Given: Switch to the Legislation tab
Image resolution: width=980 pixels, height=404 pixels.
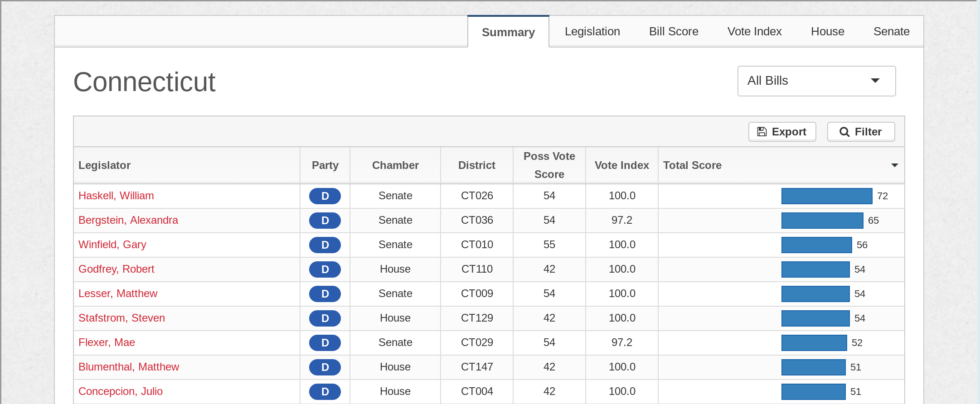Looking at the screenshot, I should pyautogui.click(x=592, y=32).
